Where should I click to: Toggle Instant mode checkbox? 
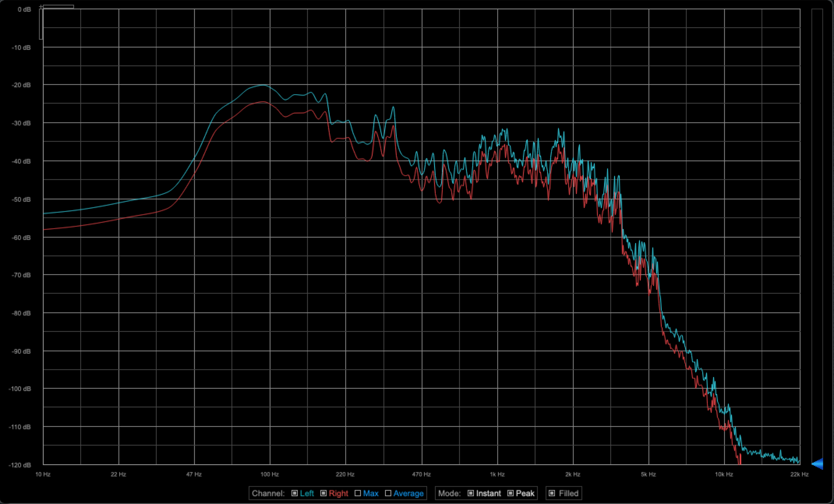coord(471,493)
